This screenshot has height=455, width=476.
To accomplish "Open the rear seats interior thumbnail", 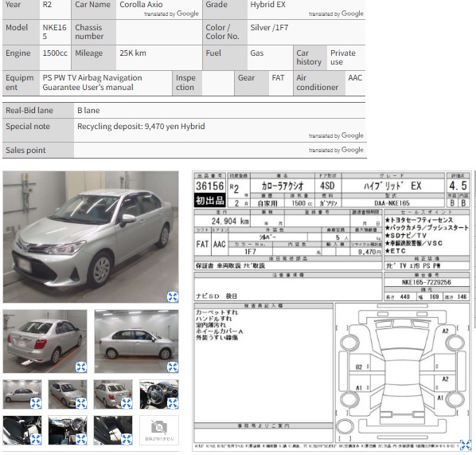I will coord(113,430).
